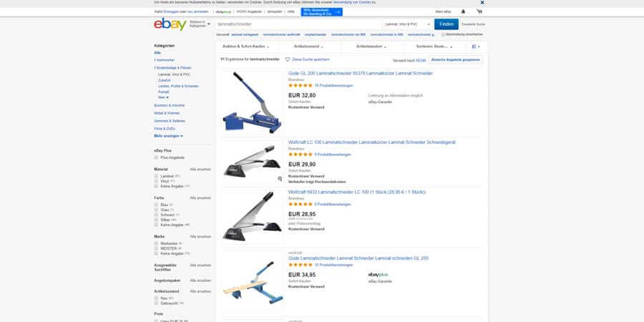Click the eBay Plus logo in top bar
Image resolution: width=644 pixels, height=322 pixels.
223,12
